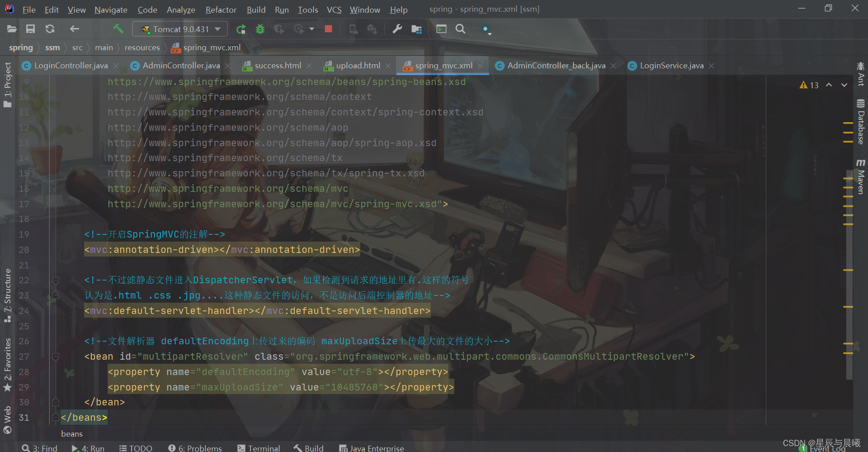Toggle fold marker at line 31
The height and width of the screenshot is (452, 868).
coord(56,417)
